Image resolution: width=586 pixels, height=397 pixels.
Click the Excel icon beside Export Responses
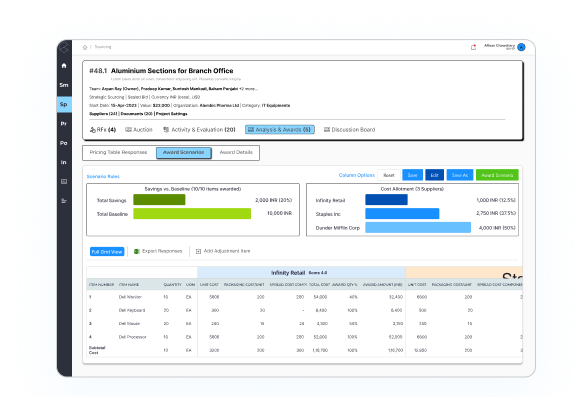click(136, 251)
